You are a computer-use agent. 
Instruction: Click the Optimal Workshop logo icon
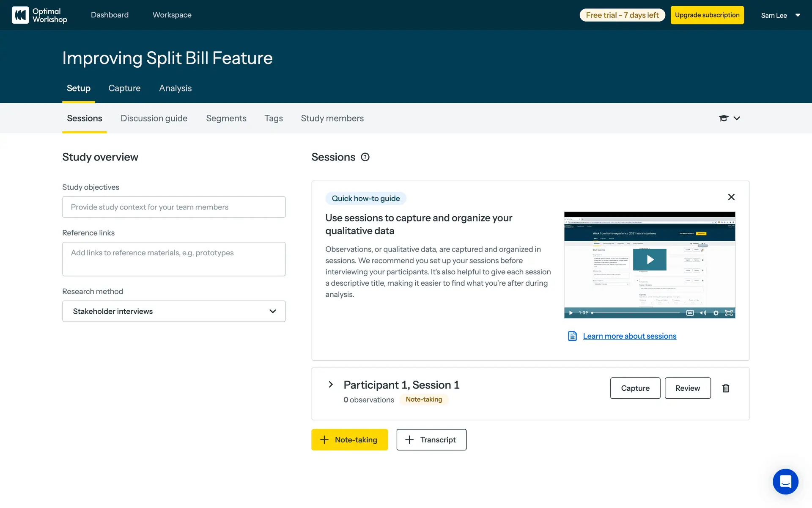[20, 15]
